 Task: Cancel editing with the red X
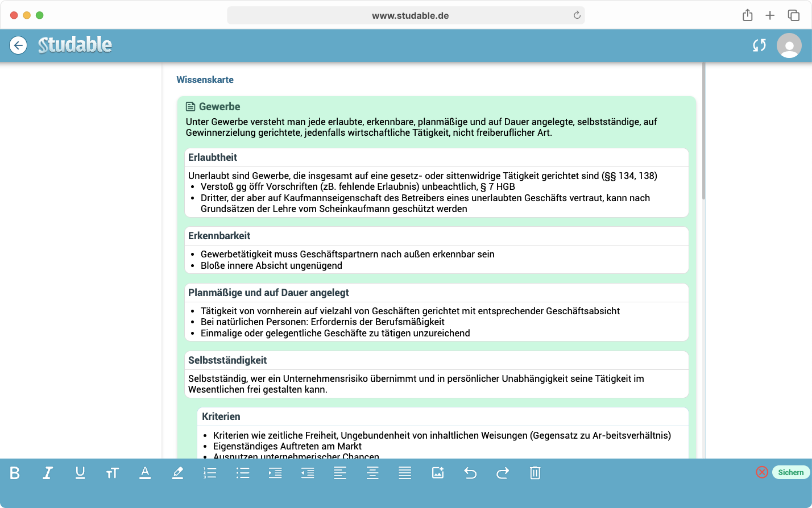coord(762,472)
